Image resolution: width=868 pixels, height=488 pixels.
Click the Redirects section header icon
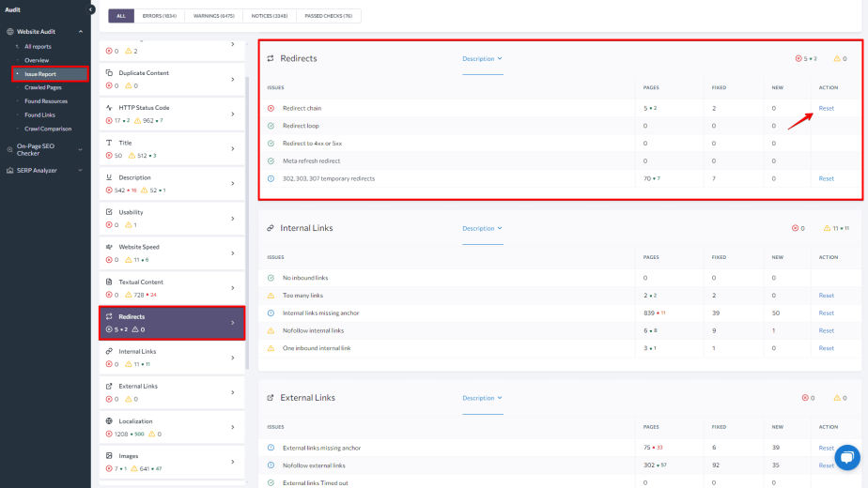[x=271, y=58]
